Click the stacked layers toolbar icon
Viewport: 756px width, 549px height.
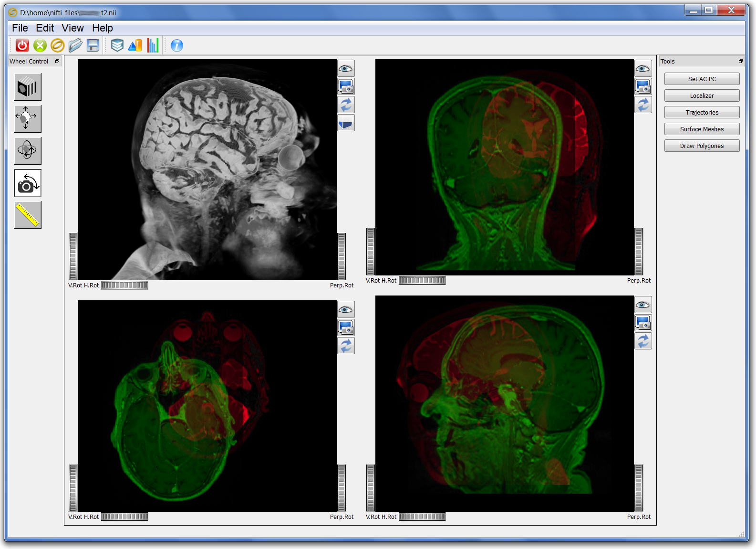(x=117, y=45)
